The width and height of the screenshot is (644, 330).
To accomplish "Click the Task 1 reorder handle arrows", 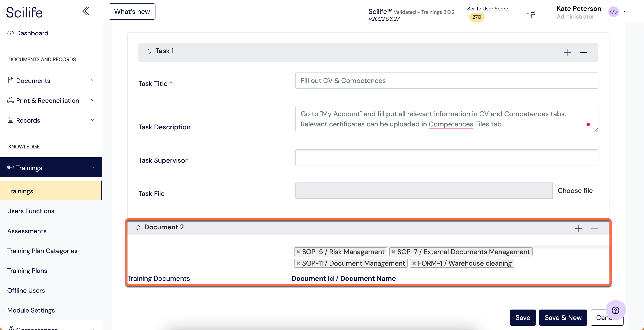I will click(149, 51).
